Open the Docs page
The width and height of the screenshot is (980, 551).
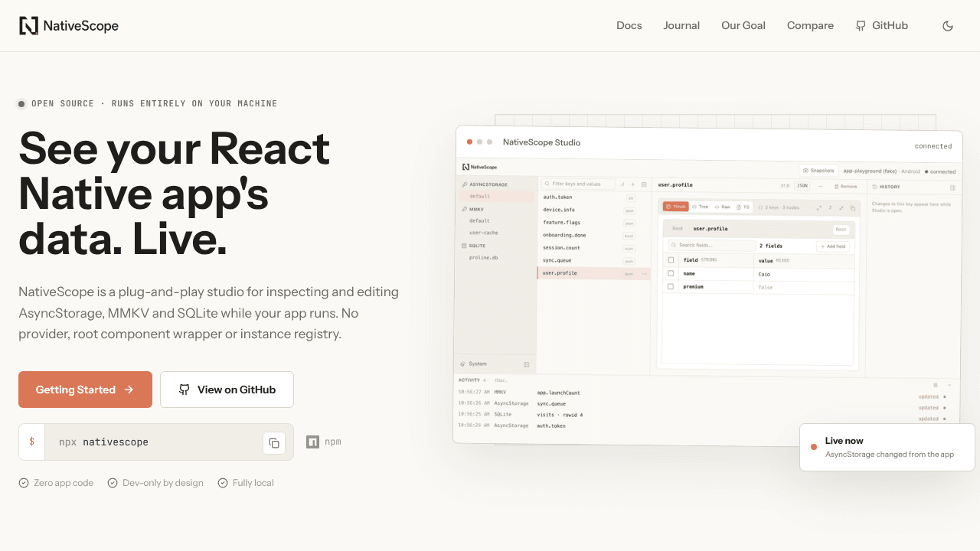(x=629, y=25)
